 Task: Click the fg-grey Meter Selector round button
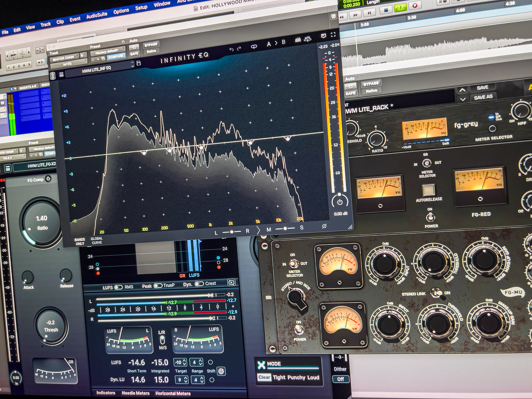click(x=492, y=128)
